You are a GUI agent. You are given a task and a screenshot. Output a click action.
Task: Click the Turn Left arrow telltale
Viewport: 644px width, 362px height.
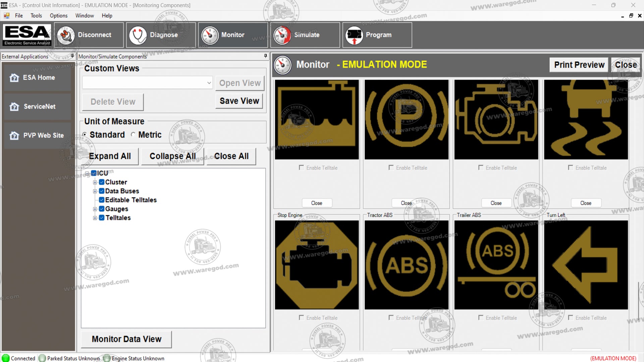point(586,265)
